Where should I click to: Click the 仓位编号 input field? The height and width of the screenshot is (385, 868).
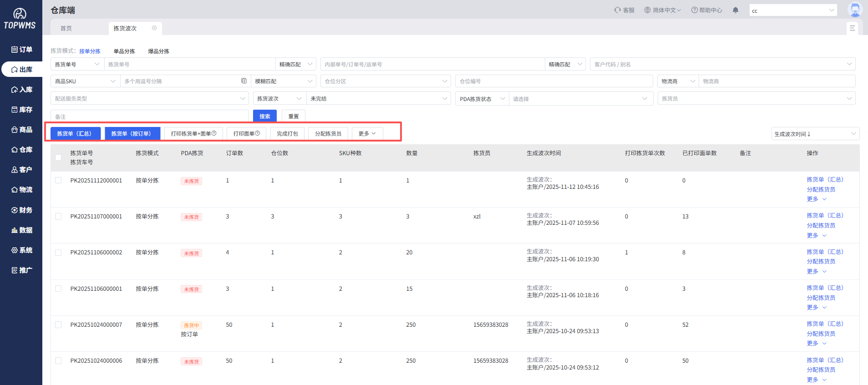pos(553,81)
